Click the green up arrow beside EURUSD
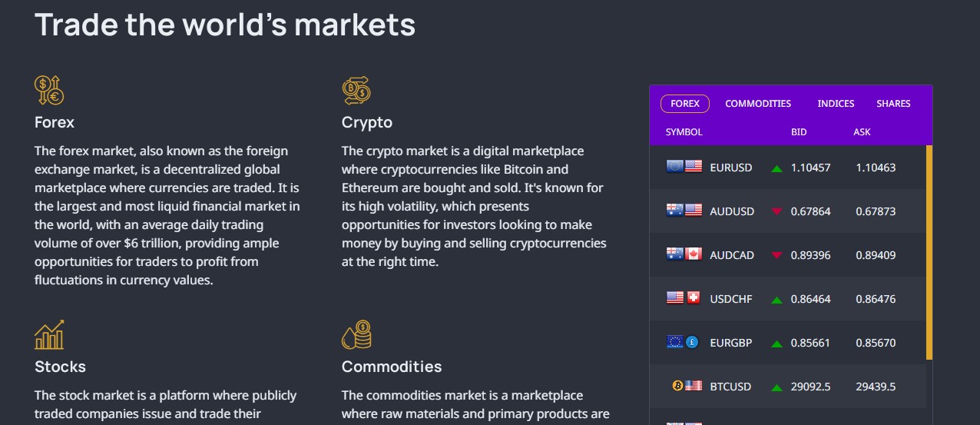 [x=777, y=168]
